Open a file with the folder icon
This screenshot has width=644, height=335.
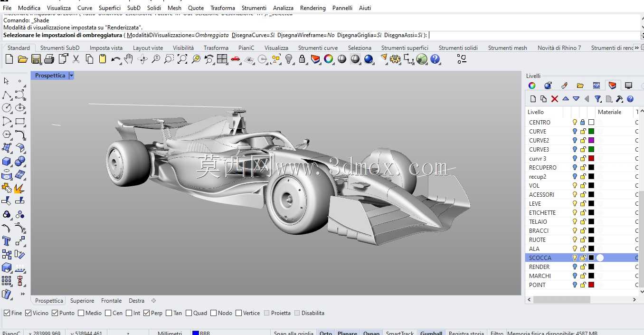(x=22, y=59)
